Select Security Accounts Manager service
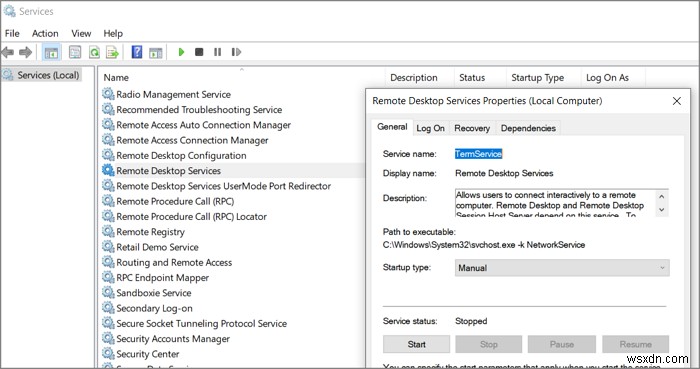The image size is (700, 369). pos(173,339)
